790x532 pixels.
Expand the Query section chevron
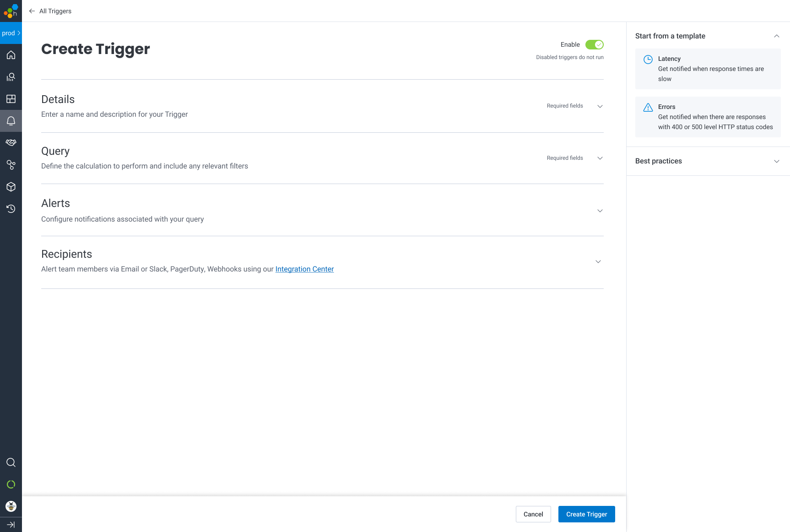tap(600, 158)
